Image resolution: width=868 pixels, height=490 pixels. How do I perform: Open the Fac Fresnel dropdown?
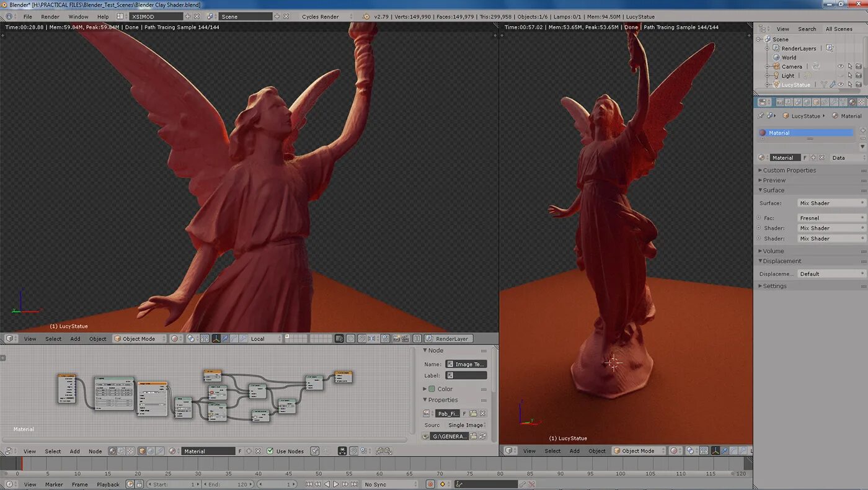[831, 218]
